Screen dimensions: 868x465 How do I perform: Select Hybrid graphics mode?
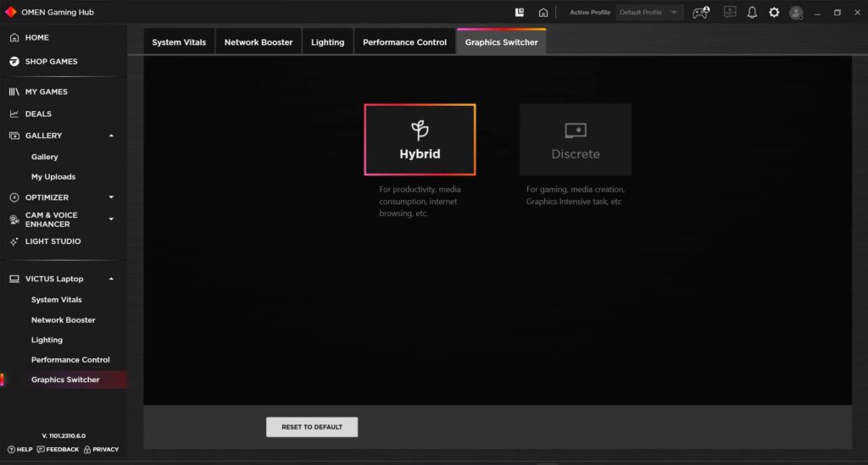420,140
